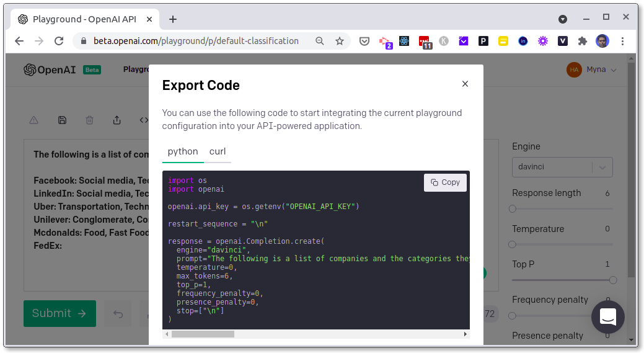
Task: Reload the page
Action: [x=59, y=41]
